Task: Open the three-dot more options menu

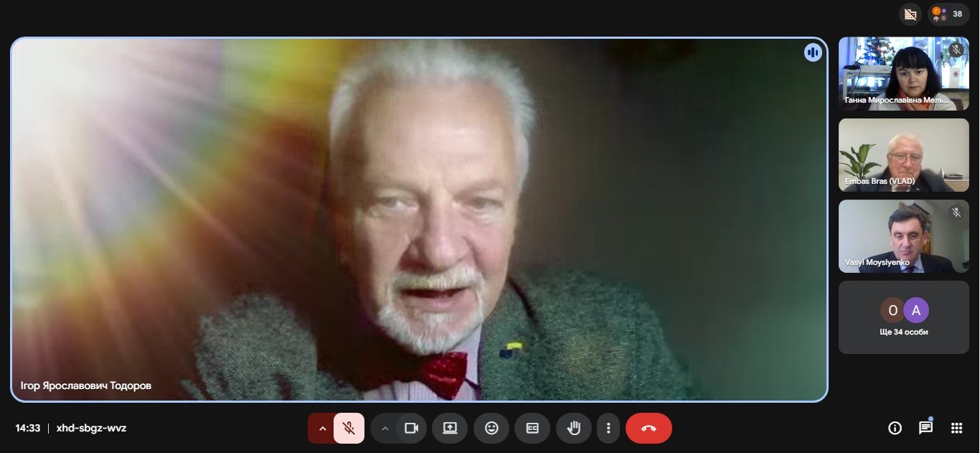Action: 608,428
